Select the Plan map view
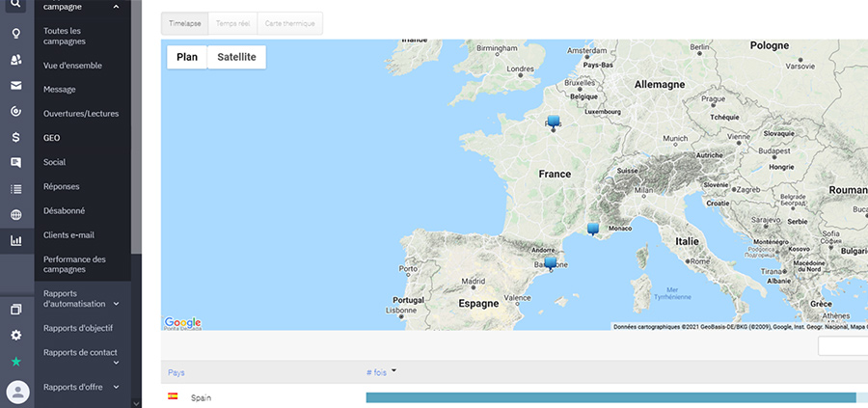Screen dimensions: 868x408 coord(187,57)
